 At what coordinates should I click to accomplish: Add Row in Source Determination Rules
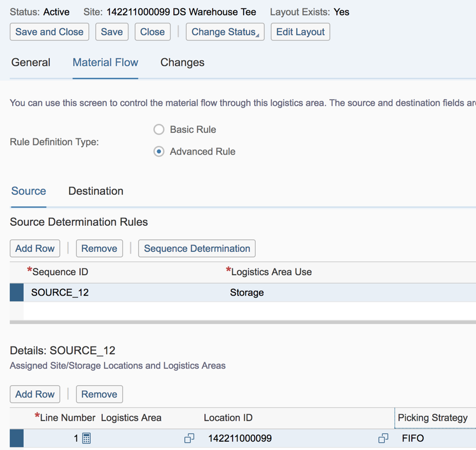point(35,249)
